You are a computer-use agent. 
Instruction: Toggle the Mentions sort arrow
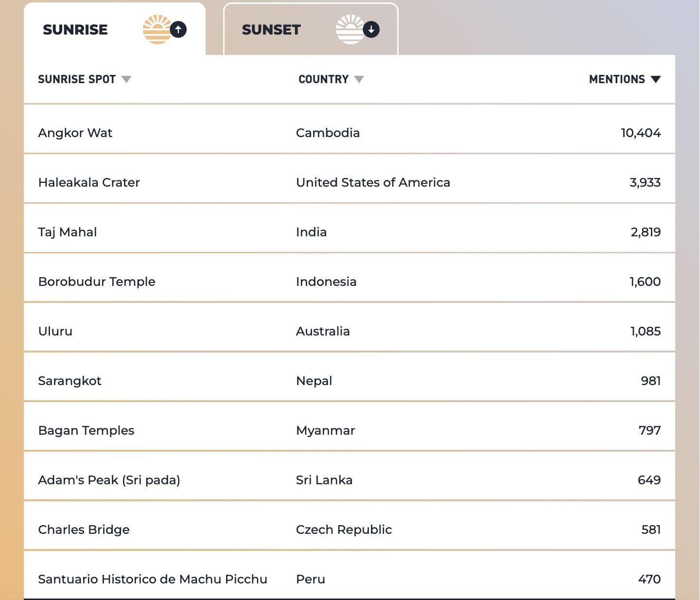[655, 79]
